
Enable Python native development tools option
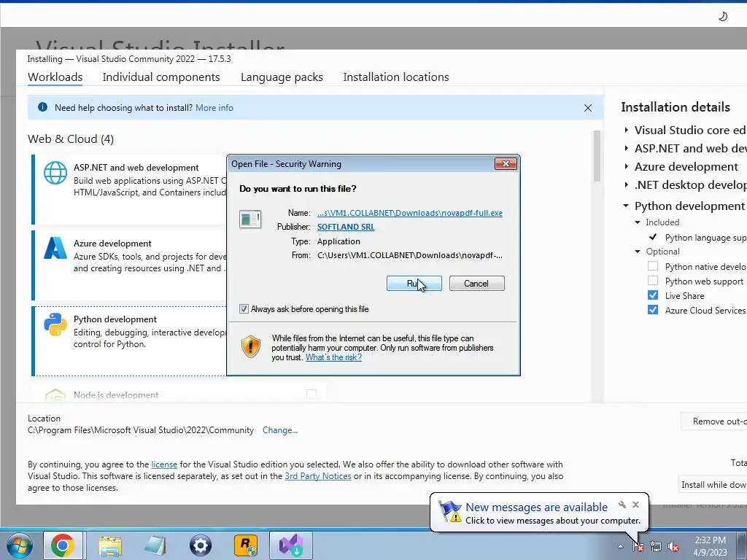point(653,266)
